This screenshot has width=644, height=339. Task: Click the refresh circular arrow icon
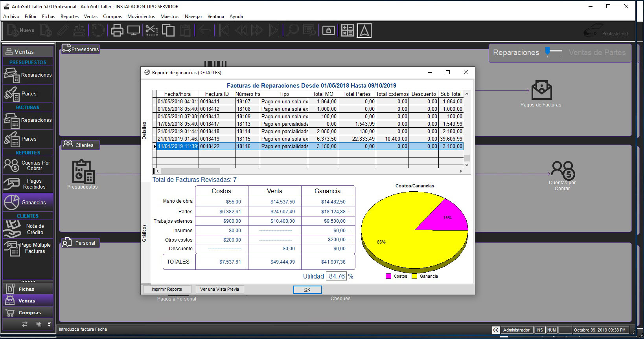click(x=98, y=30)
